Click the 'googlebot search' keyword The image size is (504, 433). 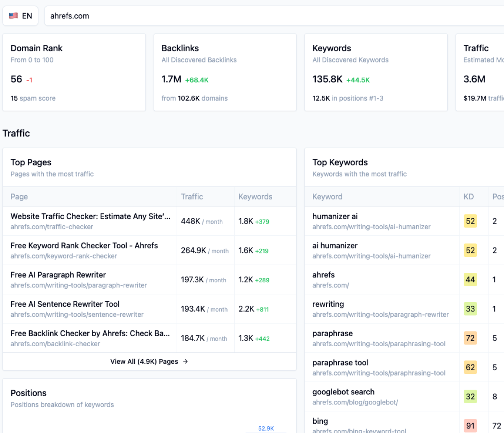click(343, 392)
